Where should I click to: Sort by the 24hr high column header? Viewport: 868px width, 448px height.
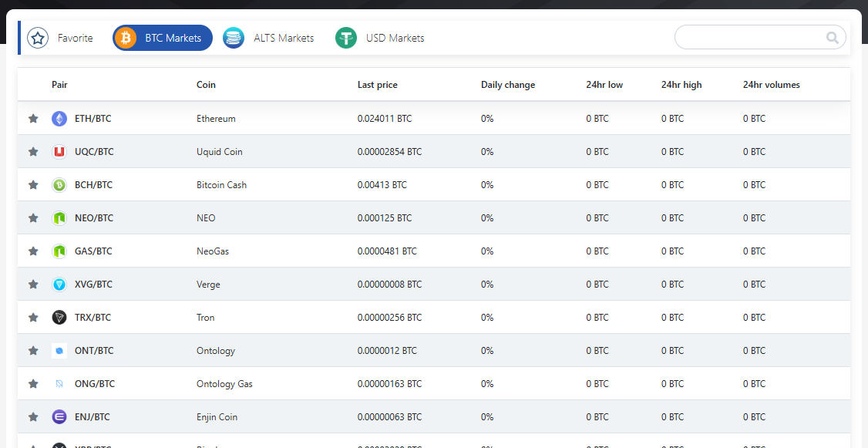[681, 85]
